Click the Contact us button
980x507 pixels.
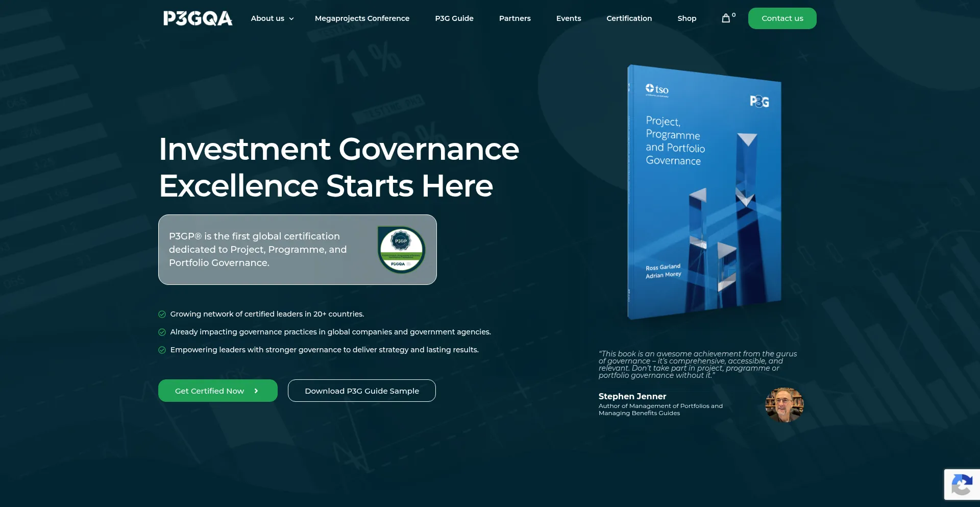coord(782,18)
